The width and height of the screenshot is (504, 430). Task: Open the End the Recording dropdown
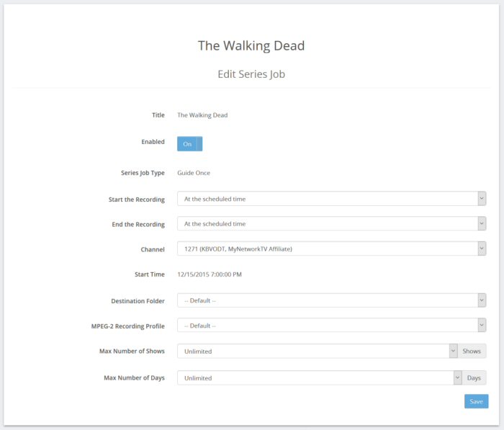pos(331,223)
